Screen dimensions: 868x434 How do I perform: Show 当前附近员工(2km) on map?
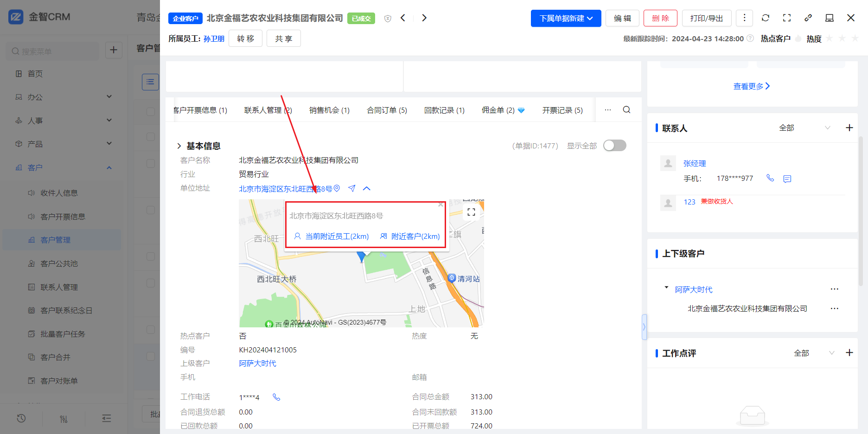332,236
